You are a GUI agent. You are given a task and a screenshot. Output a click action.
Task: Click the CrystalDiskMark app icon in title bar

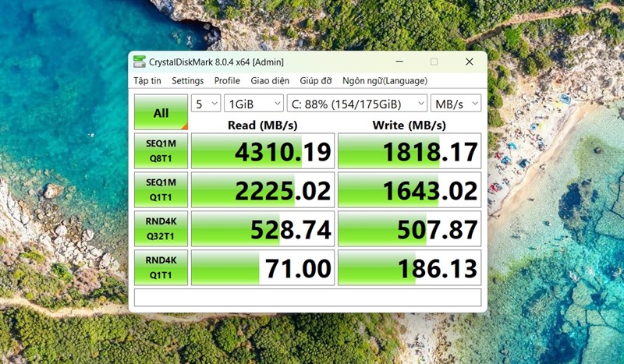[x=140, y=62]
